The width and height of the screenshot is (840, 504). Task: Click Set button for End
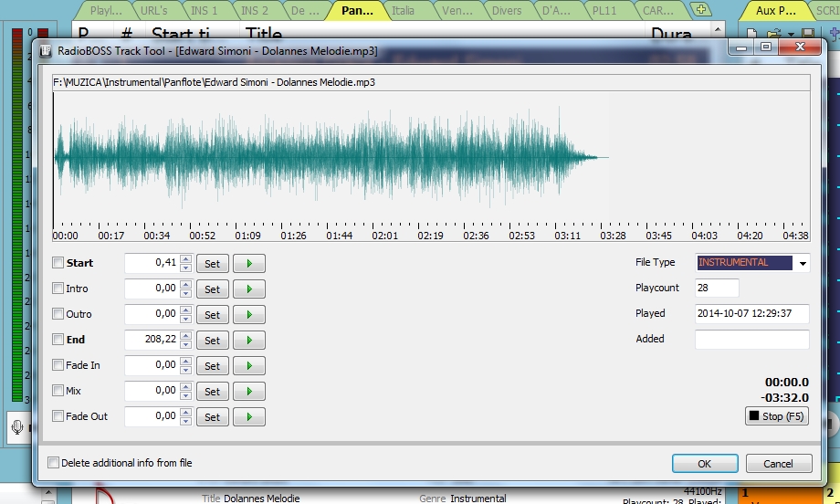pyautogui.click(x=212, y=340)
